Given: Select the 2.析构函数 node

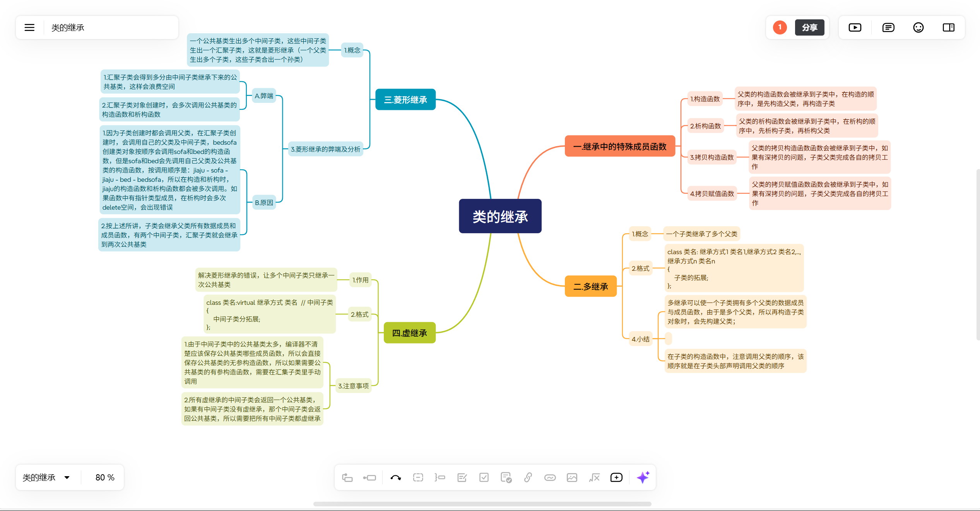Looking at the screenshot, I should 706,126.
